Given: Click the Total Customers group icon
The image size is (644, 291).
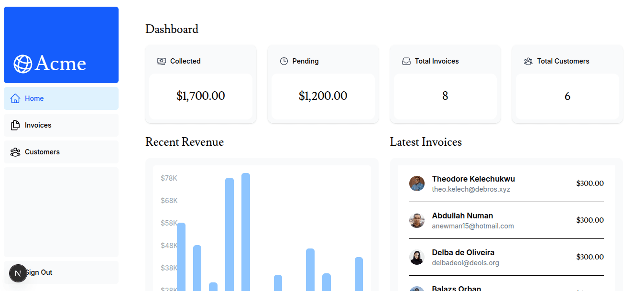Looking at the screenshot, I should tap(528, 61).
